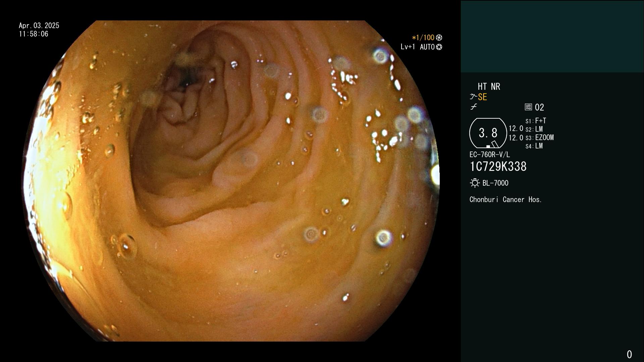Click the structure emphasis icon next to SE

pyautogui.click(x=473, y=97)
